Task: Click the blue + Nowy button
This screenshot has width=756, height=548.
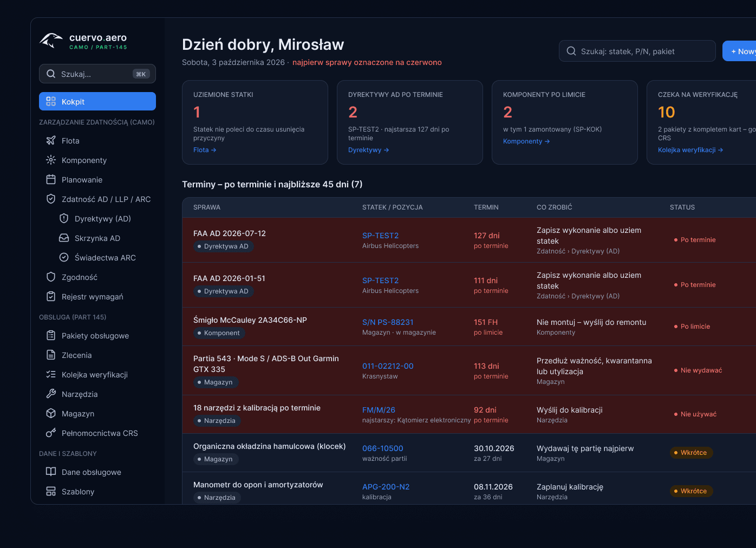Action: 739,51
